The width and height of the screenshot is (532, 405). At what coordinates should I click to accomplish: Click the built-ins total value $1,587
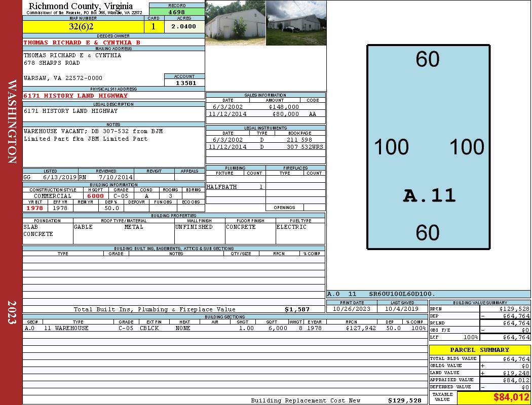tap(297, 309)
